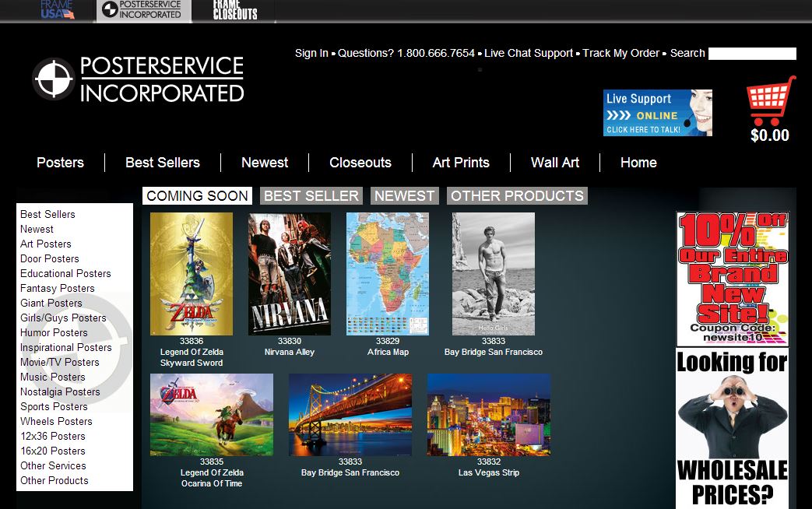Open Other Services sidebar link

point(54,466)
